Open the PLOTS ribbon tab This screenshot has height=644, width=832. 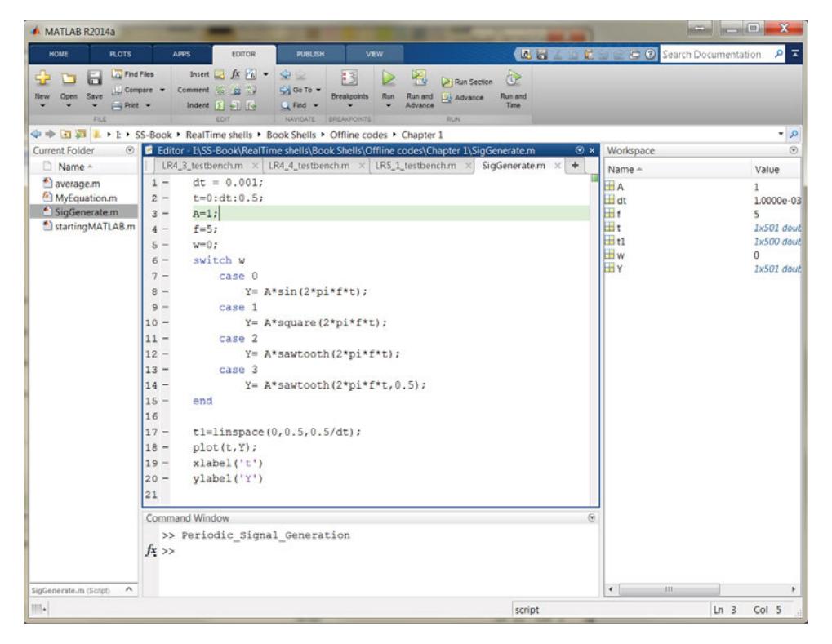tap(121, 54)
